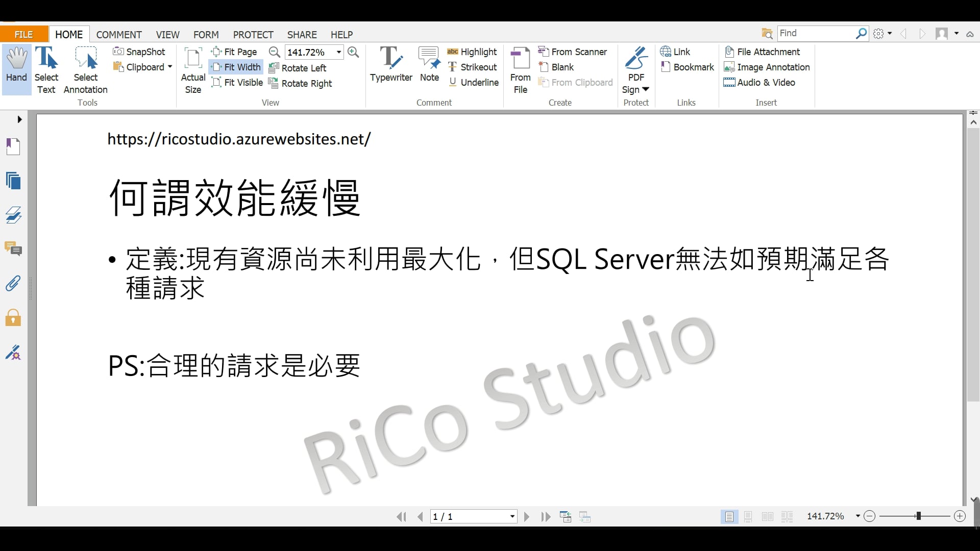Go to the last page arrow
The image size is (980, 551).
(546, 517)
